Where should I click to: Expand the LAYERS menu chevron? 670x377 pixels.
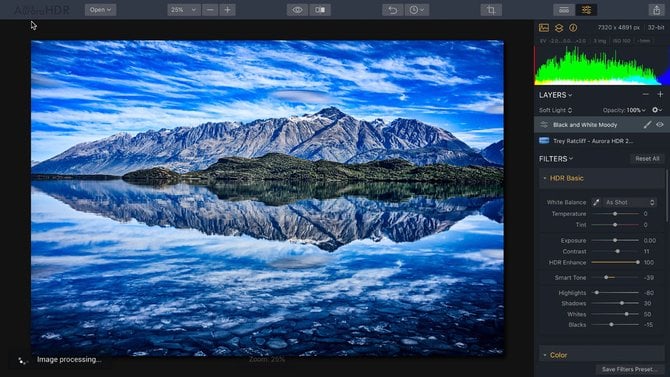570,95
